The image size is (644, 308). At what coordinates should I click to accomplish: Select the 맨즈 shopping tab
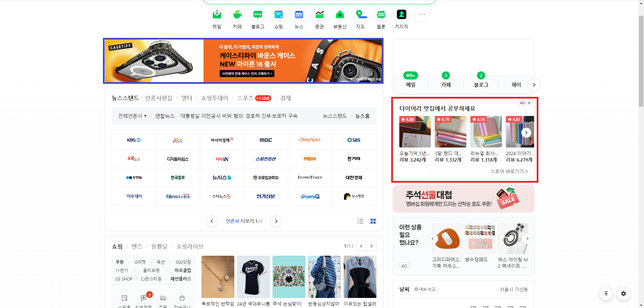pos(137,246)
